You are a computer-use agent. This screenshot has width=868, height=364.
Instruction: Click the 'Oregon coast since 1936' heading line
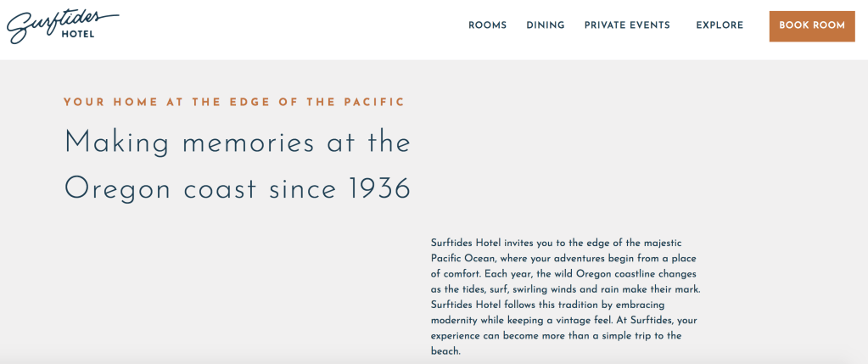click(238, 188)
